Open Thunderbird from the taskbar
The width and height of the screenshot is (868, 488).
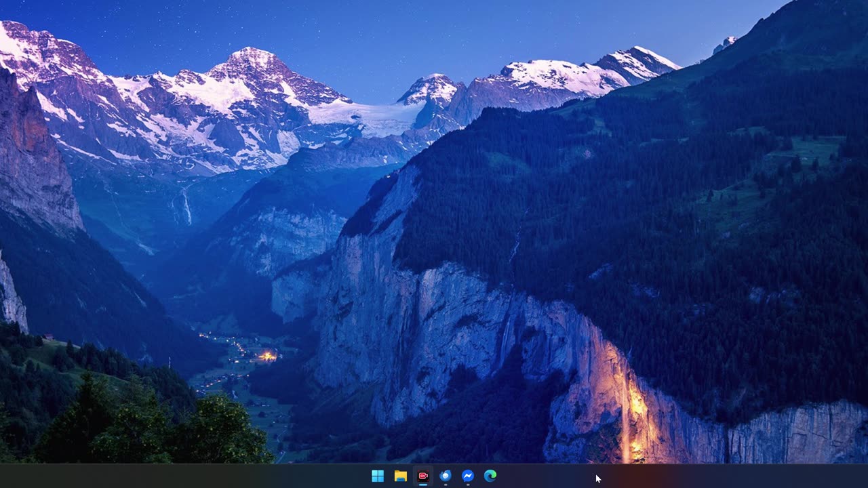click(446, 476)
